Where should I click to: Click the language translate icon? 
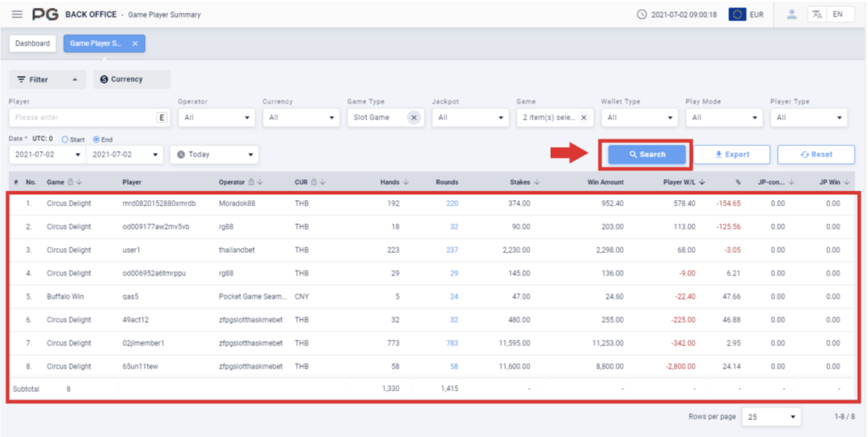pos(817,15)
